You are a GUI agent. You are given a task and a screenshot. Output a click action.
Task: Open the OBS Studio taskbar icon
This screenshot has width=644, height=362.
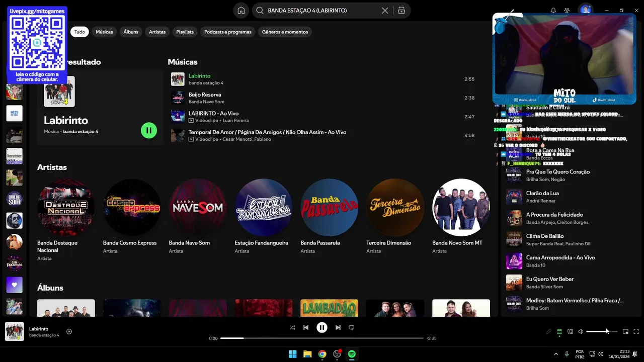tap(337, 354)
